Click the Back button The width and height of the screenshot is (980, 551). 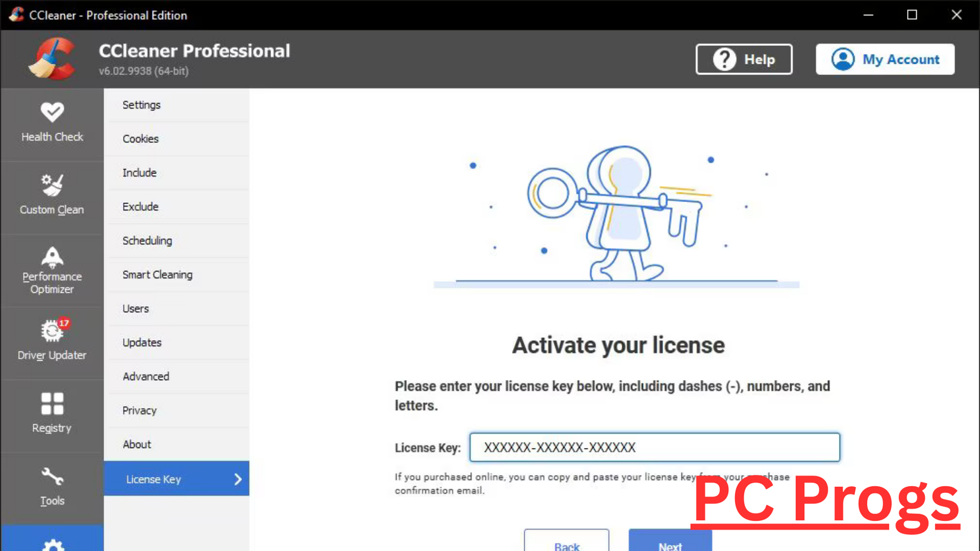point(567,541)
